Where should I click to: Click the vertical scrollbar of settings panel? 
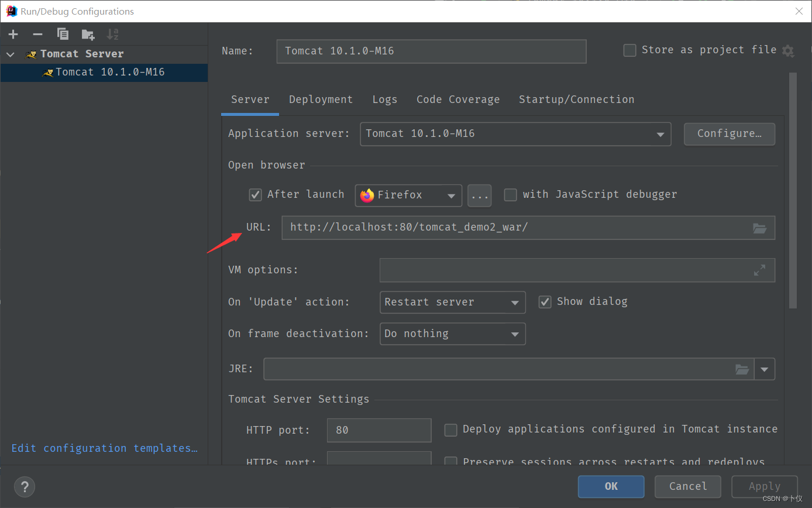pyautogui.click(x=793, y=190)
